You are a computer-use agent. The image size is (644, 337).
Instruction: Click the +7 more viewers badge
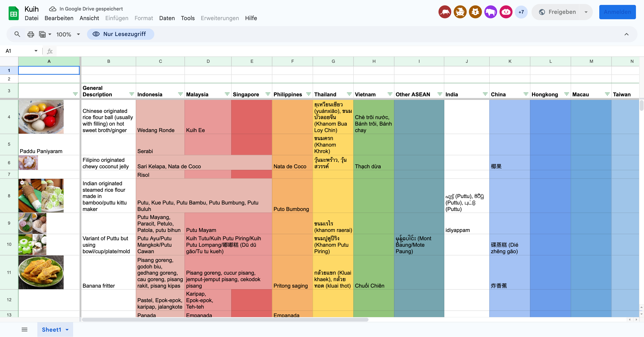(x=521, y=12)
